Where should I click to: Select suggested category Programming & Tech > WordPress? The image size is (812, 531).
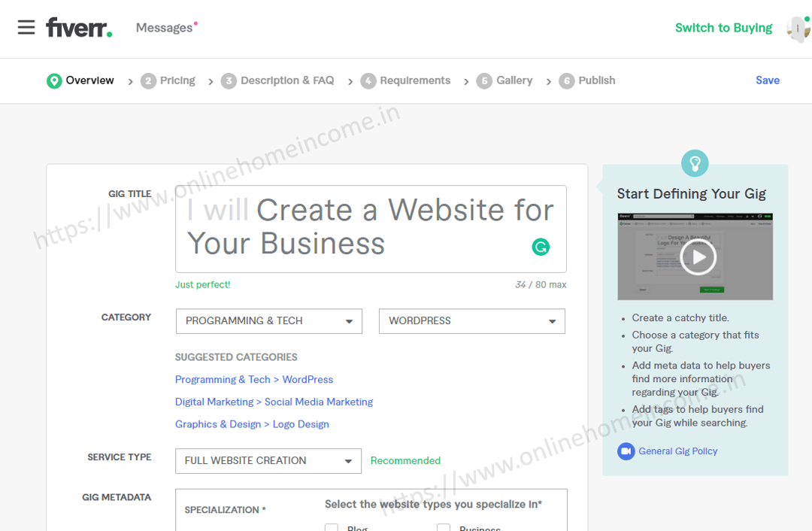coord(254,380)
